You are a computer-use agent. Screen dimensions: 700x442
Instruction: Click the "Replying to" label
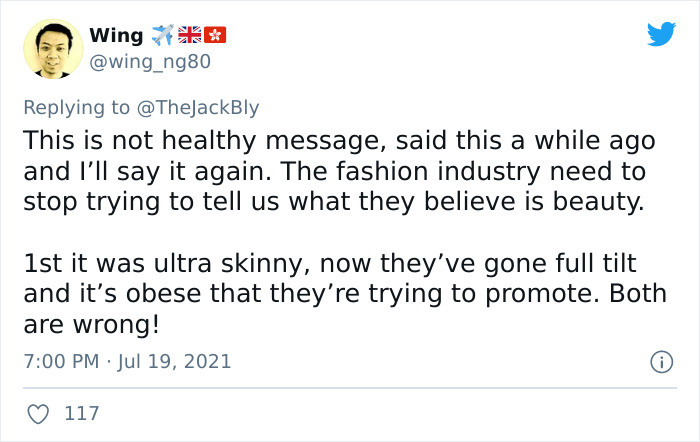click(74, 105)
